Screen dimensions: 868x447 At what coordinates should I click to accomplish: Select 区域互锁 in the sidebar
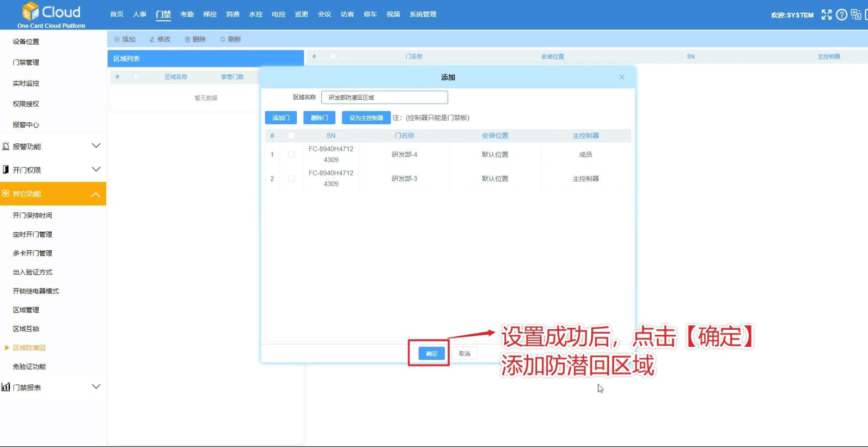click(26, 329)
